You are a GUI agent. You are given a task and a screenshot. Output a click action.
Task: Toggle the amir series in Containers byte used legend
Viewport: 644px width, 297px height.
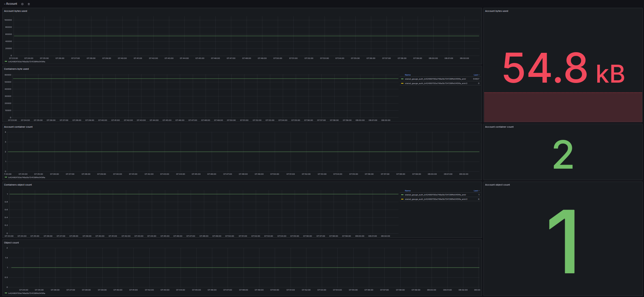pos(435,79)
